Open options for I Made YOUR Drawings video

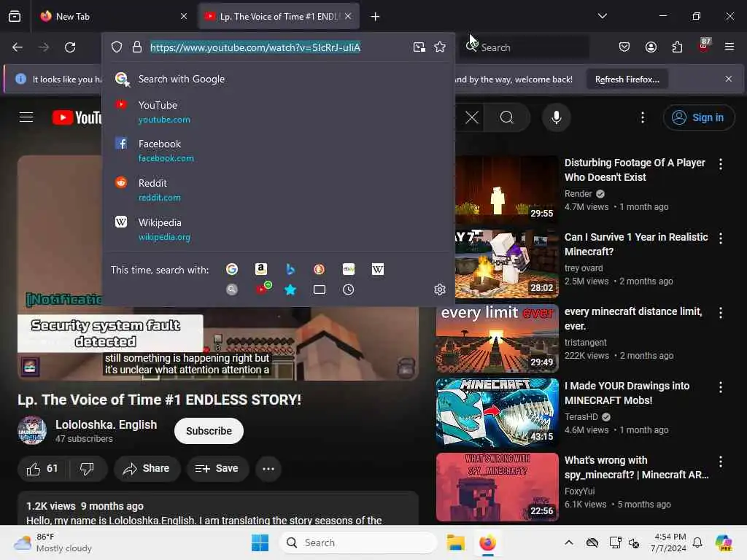(x=720, y=387)
